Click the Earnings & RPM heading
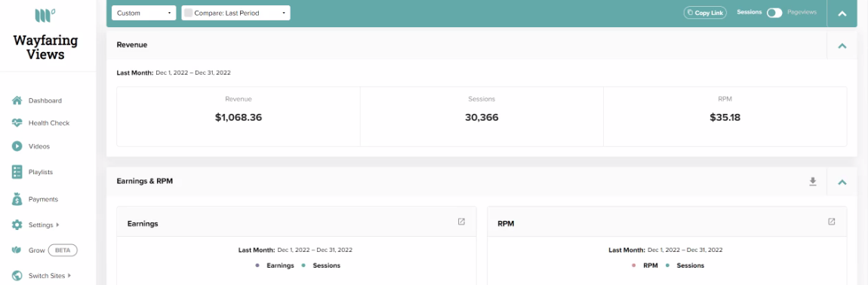This screenshot has height=285, width=868. [x=145, y=181]
